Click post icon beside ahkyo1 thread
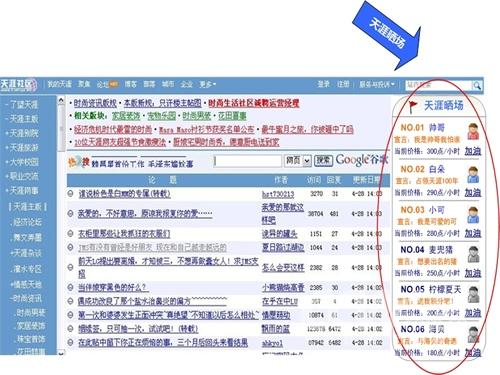The width and height of the screenshot is (500, 375). (70, 342)
